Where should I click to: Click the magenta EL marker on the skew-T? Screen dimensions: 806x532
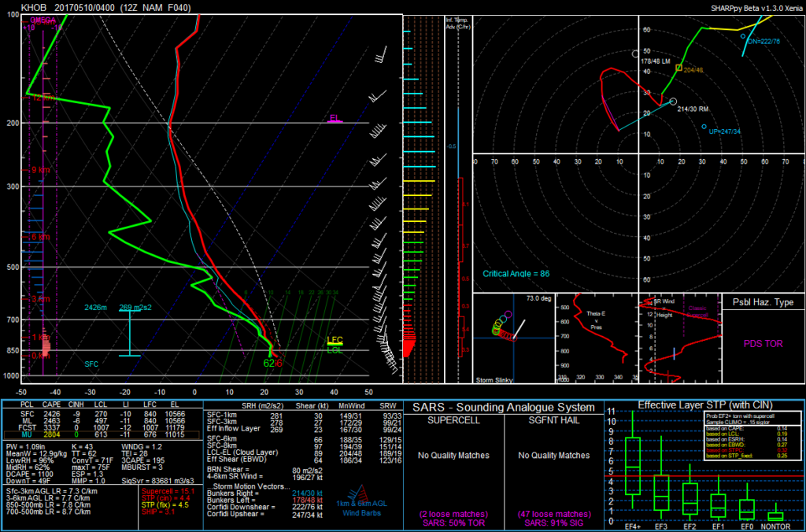coord(333,120)
